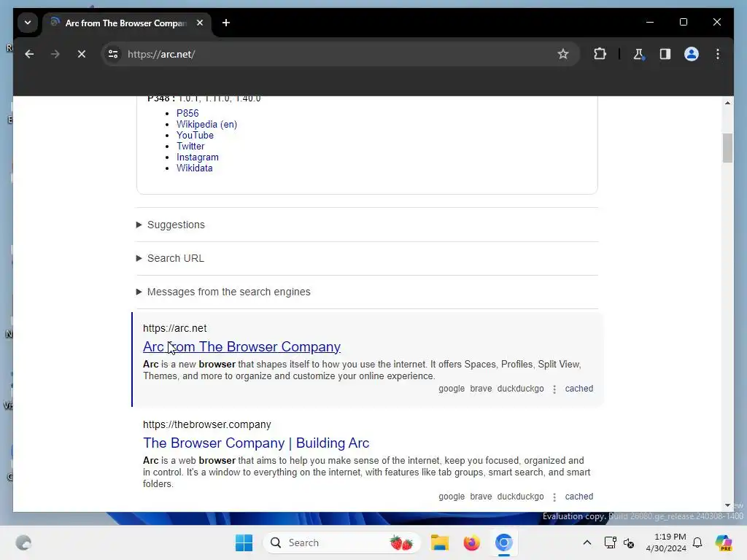Open the muted volume tray icon
Image resolution: width=747 pixels, height=560 pixels.
click(629, 542)
